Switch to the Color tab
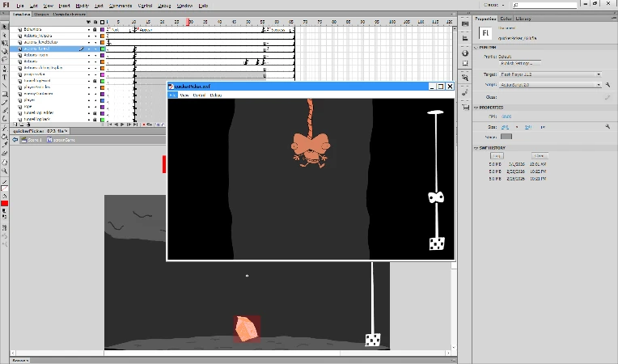 tap(506, 19)
